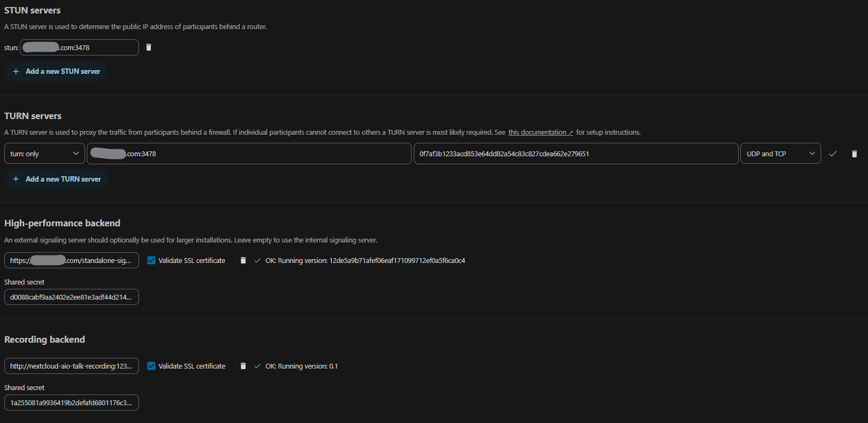The image size is (868, 423).
Task: Open the 'turn: only' scheme dropdown
Action: tap(45, 154)
